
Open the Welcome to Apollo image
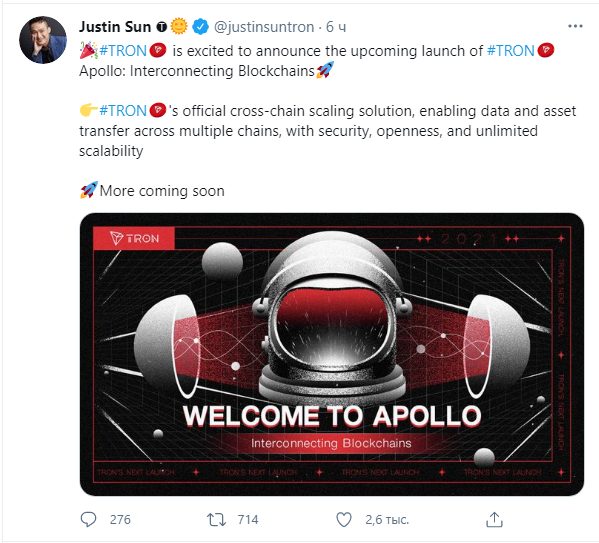[x=332, y=354]
